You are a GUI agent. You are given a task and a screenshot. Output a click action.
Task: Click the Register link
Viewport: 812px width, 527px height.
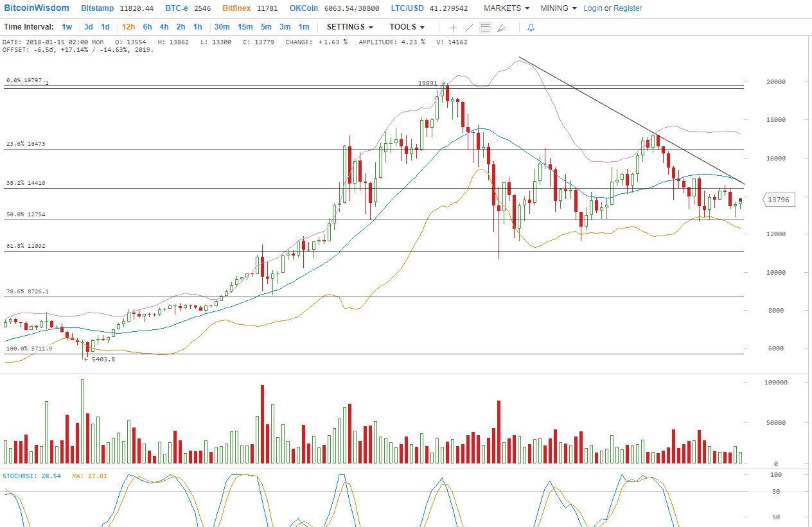pos(628,8)
